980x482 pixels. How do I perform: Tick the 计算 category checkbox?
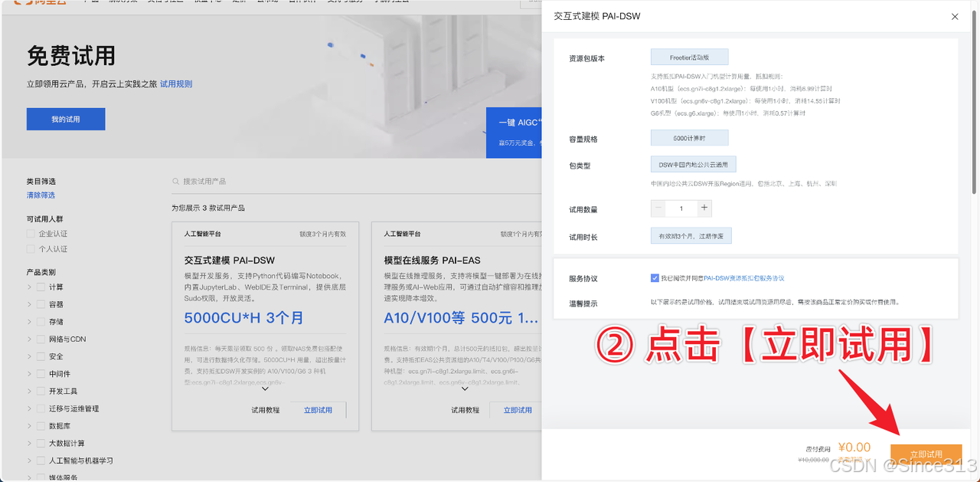41,287
